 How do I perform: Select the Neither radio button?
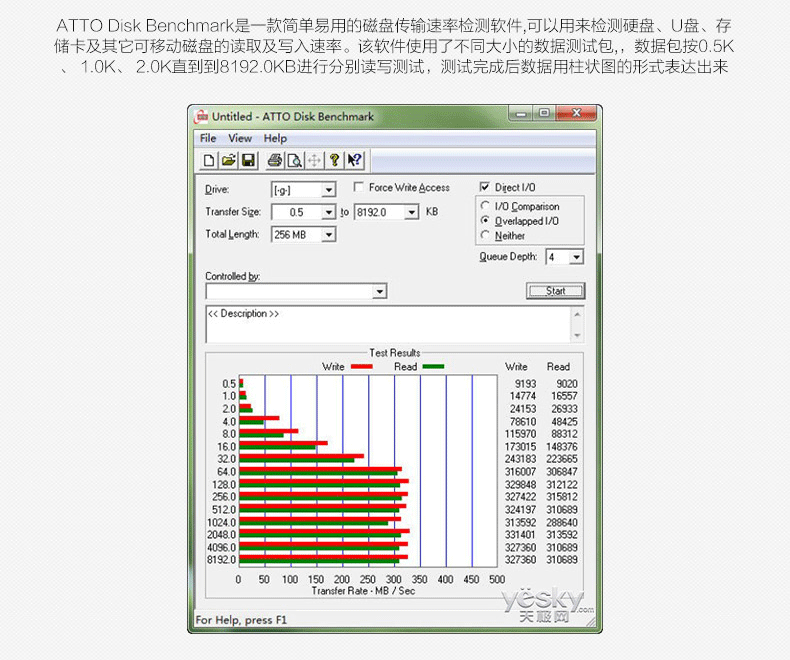(485, 235)
